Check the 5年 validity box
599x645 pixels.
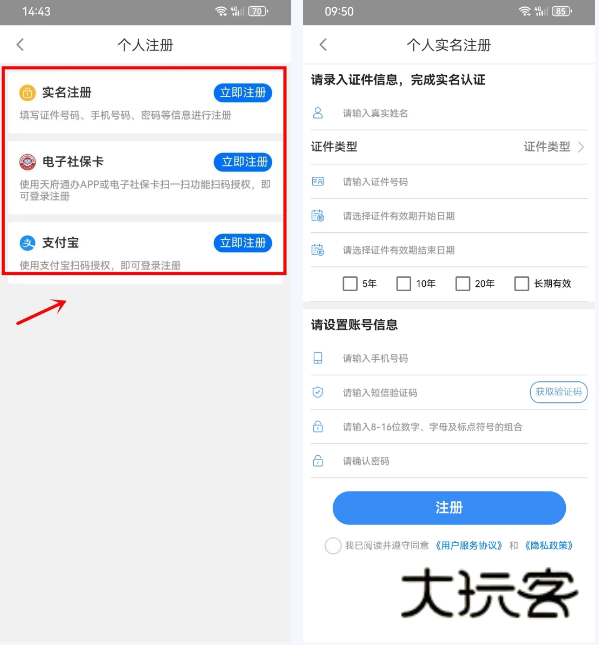(x=350, y=283)
